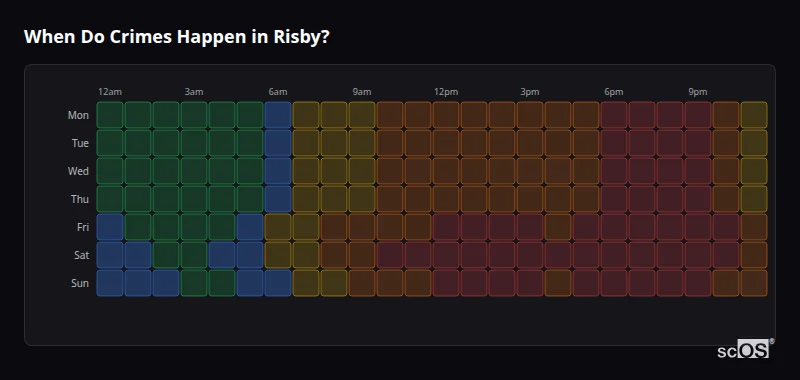The width and height of the screenshot is (800, 380).
Task: Click the 6am column label
Action: (x=278, y=92)
